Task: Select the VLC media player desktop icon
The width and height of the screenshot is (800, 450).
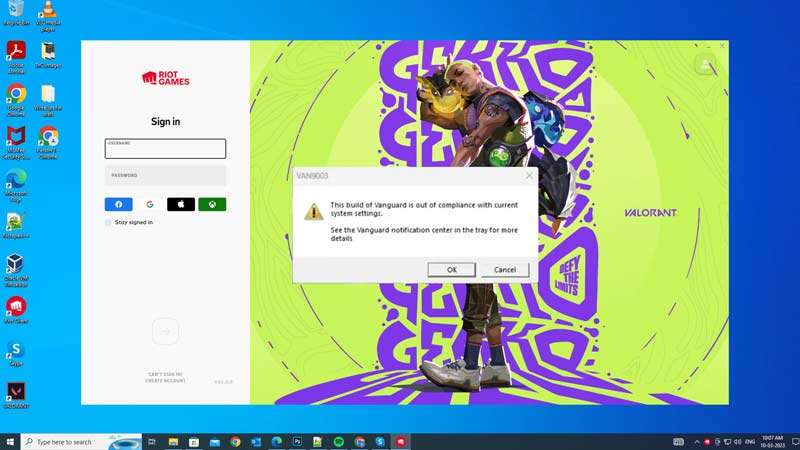Action: pos(48,15)
